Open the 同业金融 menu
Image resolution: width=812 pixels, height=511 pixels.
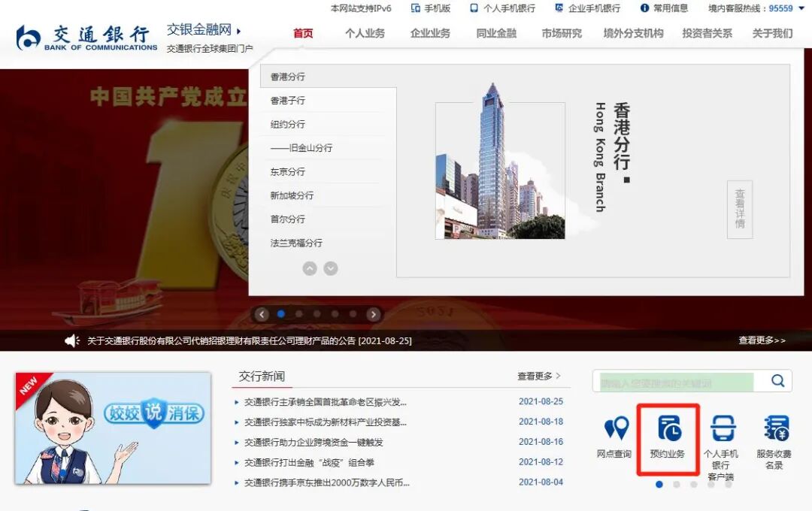click(496, 34)
